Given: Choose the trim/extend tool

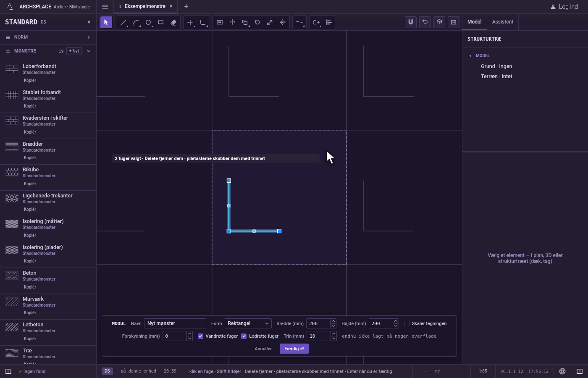Looking at the screenshot, I should (190, 22).
